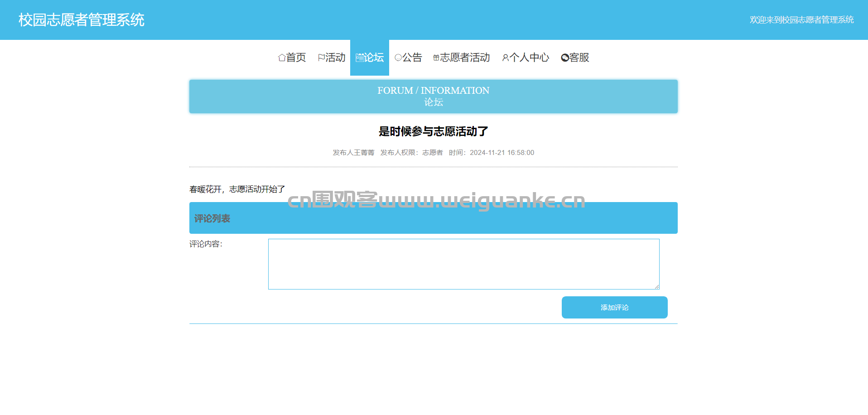Select the 论坛 navigation tab
Image resolution: width=868 pixels, height=415 pixels.
tap(370, 58)
